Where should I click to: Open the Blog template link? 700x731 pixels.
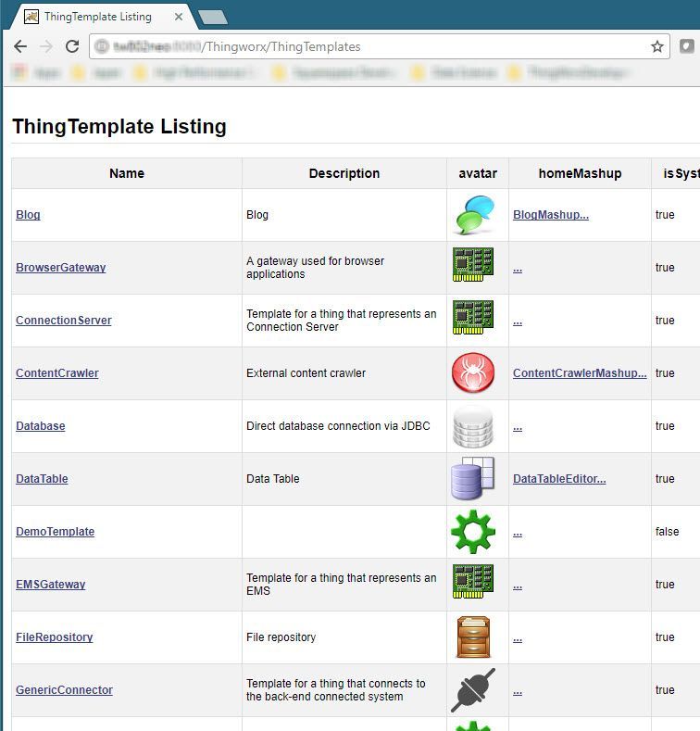28,215
